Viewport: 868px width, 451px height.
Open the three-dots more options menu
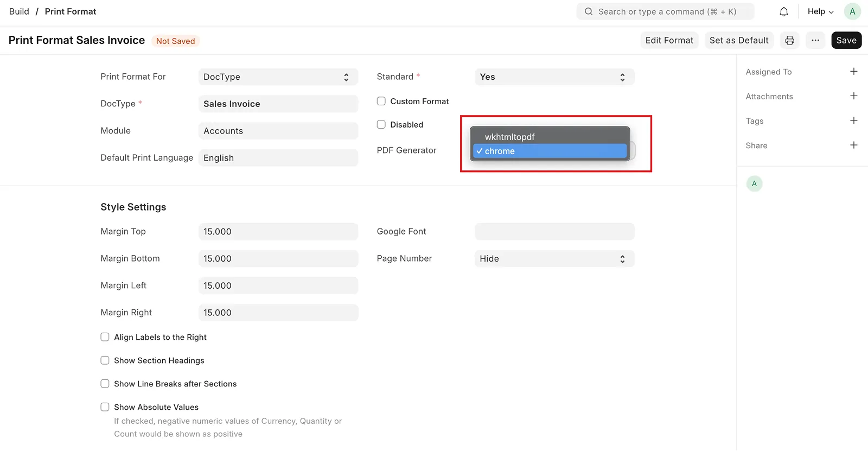pyautogui.click(x=815, y=40)
